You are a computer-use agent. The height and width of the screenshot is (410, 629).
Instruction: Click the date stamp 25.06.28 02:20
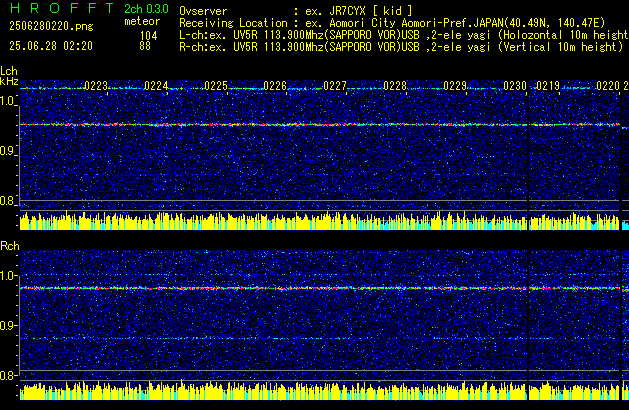coord(51,46)
